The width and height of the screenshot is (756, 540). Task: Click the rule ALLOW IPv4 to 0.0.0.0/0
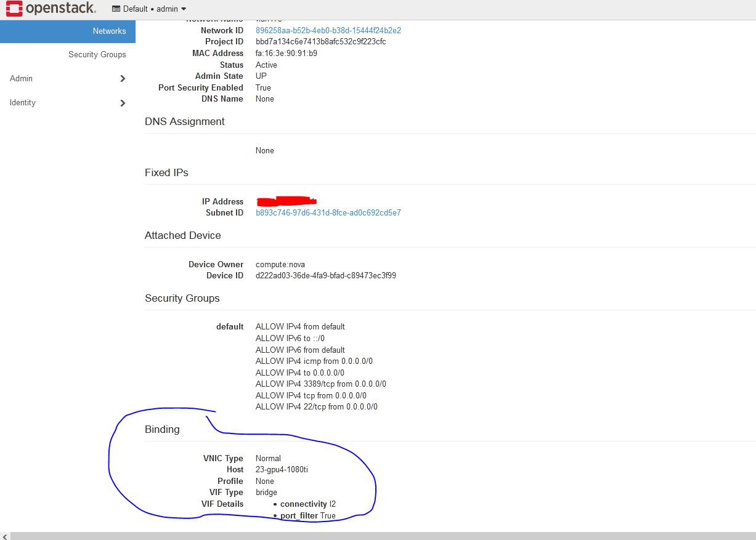click(x=300, y=373)
